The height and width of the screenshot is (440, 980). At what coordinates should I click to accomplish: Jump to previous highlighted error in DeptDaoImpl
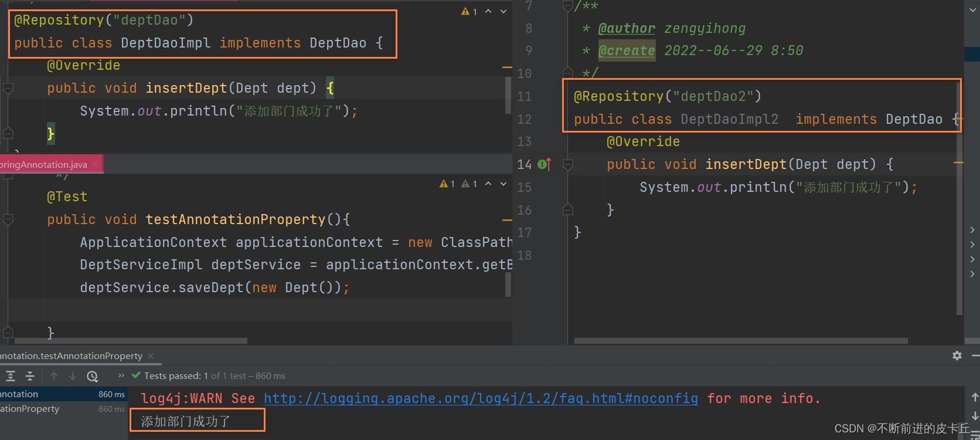click(x=488, y=11)
